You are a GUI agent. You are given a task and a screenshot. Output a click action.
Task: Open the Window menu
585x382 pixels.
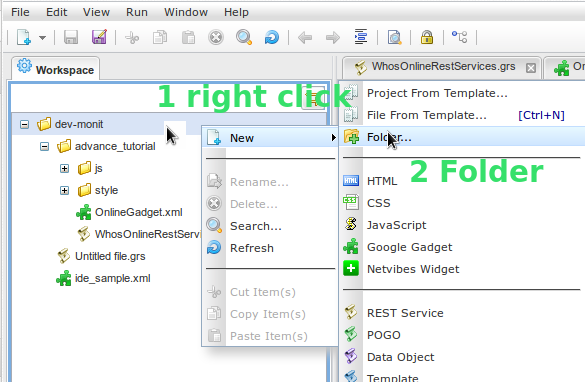[186, 12]
